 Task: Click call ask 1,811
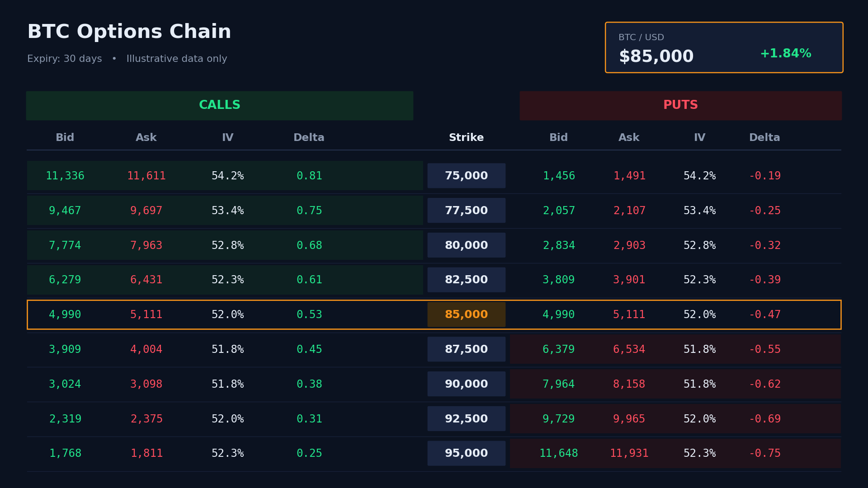[x=146, y=453]
